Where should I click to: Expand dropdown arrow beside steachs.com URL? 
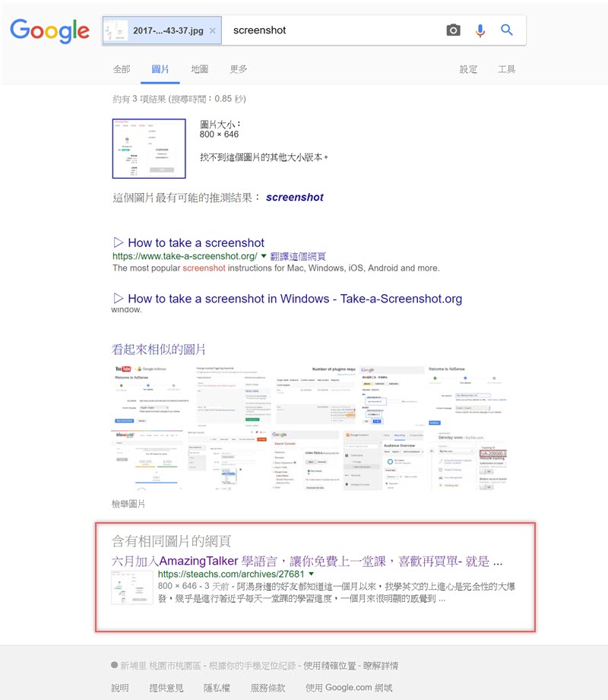pyautogui.click(x=311, y=574)
